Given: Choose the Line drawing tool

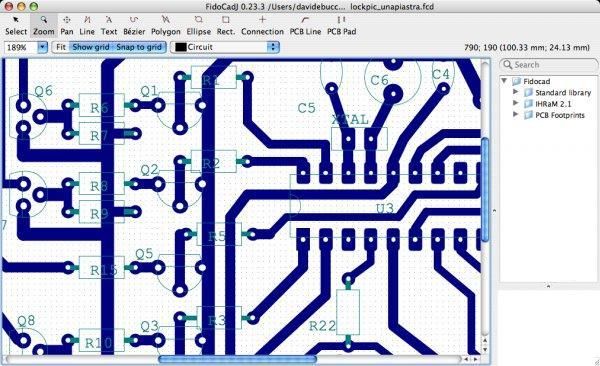Looking at the screenshot, I should (x=87, y=26).
